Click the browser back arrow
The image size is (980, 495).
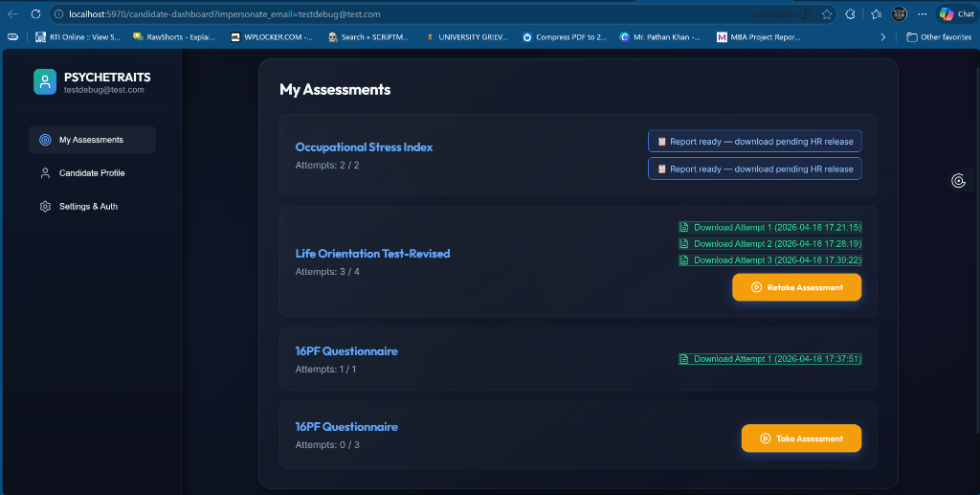(13, 13)
